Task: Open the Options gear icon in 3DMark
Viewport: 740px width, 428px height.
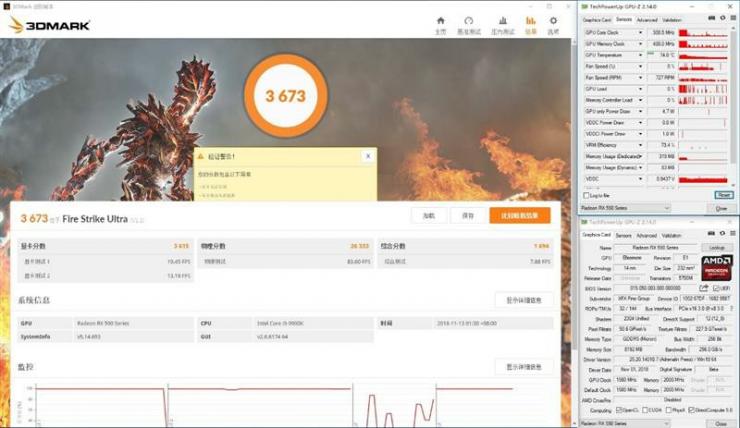Action: coord(553,21)
